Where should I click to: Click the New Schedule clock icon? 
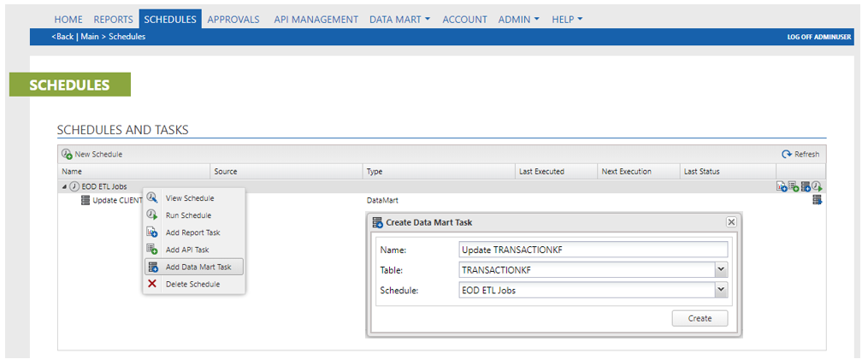[x=67, y=155]
